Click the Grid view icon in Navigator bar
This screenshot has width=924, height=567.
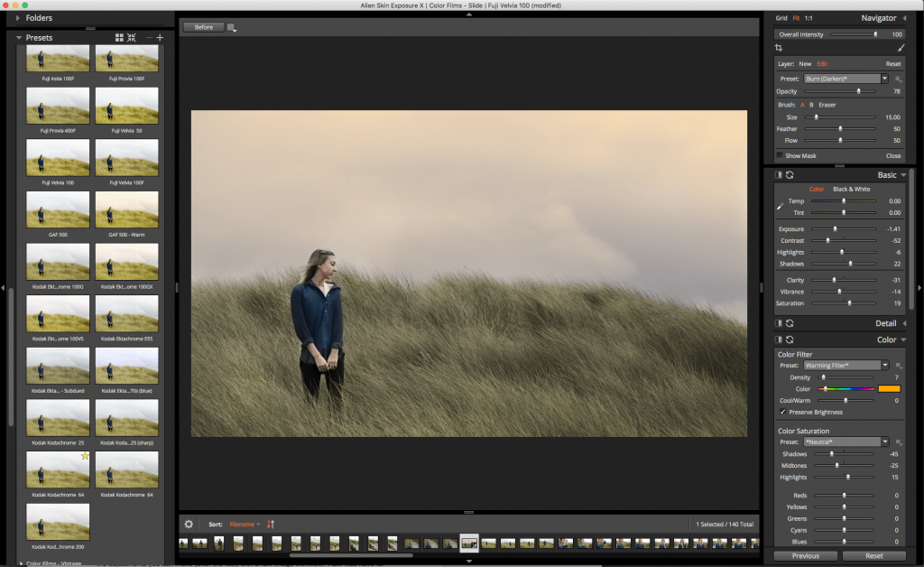(x=781, y=19)
